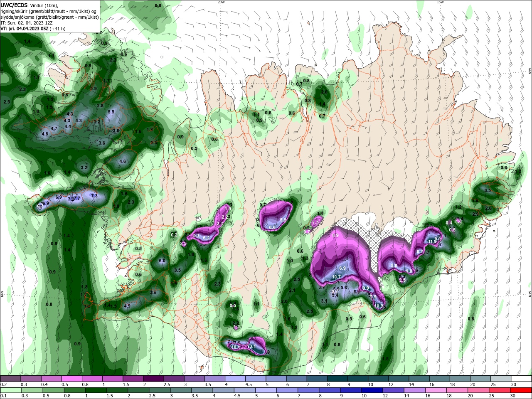
Task: Click the white 30 swatch ending the upper legend
Action: 522,379
